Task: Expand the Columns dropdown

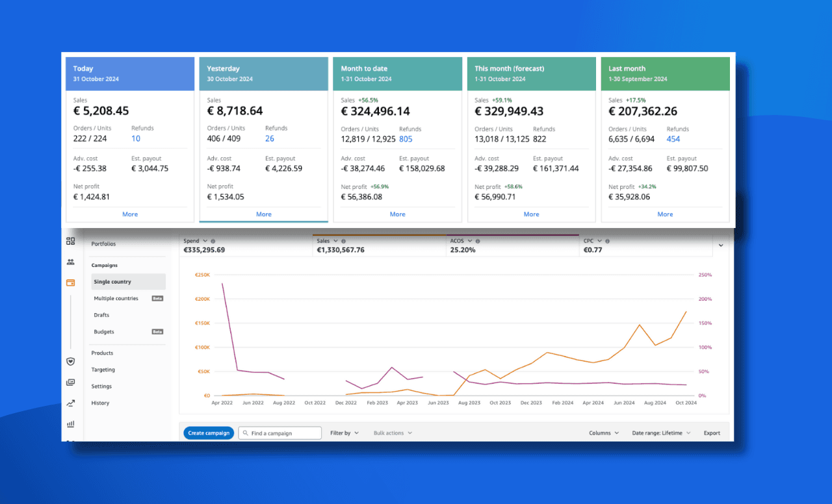Action: pyautogui.click(x=603, y=433)
